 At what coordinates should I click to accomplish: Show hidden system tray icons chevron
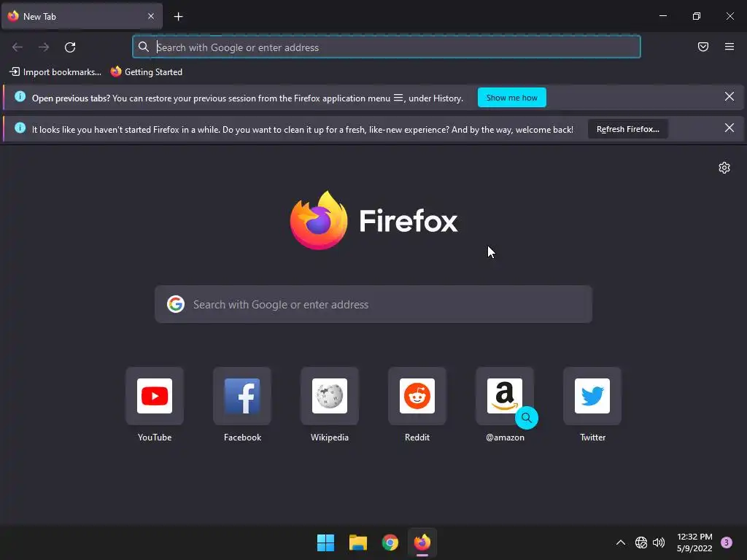[x=620, y=542]
